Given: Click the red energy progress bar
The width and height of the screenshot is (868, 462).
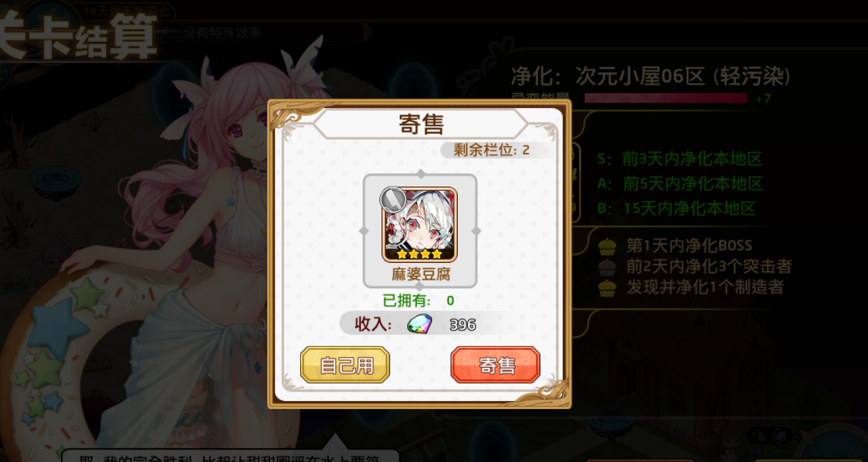Looking at the screenshot, I should 665,98.
